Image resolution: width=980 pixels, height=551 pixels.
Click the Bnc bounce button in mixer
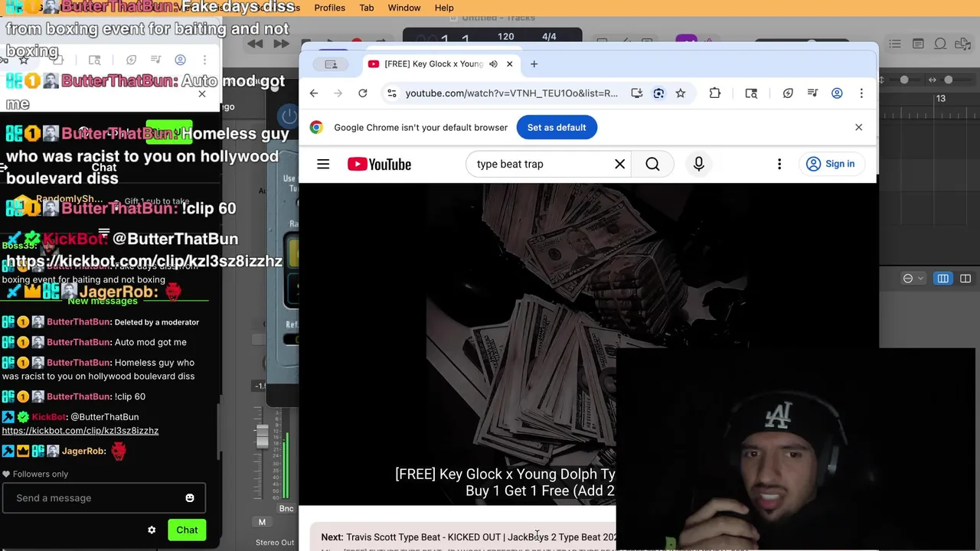point(286,509)
